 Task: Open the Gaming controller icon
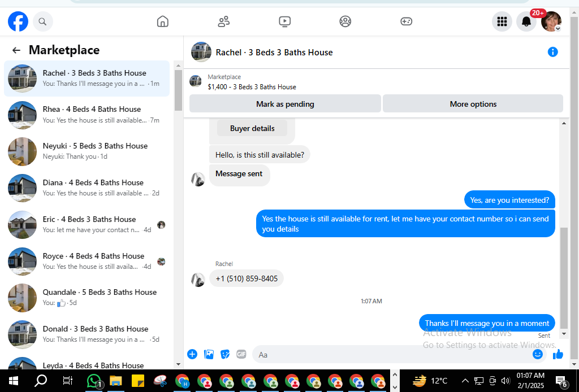[406, 21]
